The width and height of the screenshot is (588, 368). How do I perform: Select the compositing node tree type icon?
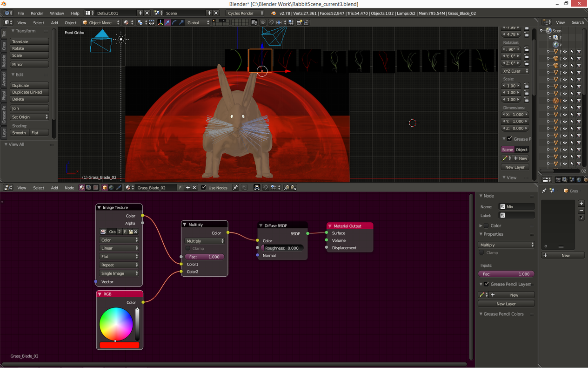click(88, 188)
